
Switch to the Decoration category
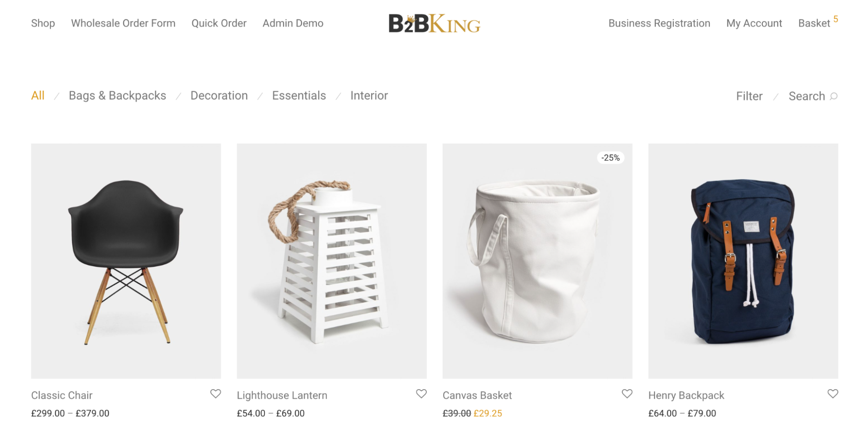(219, 95)
